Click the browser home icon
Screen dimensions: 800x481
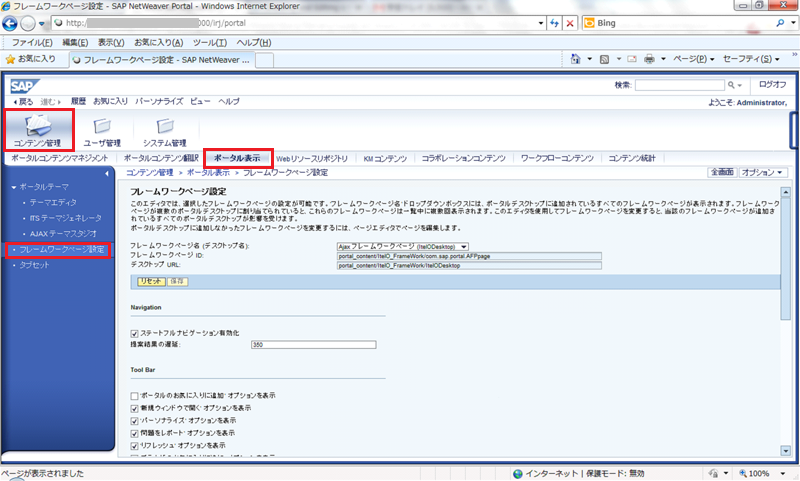pyautogui.click(x=575, y=59)
